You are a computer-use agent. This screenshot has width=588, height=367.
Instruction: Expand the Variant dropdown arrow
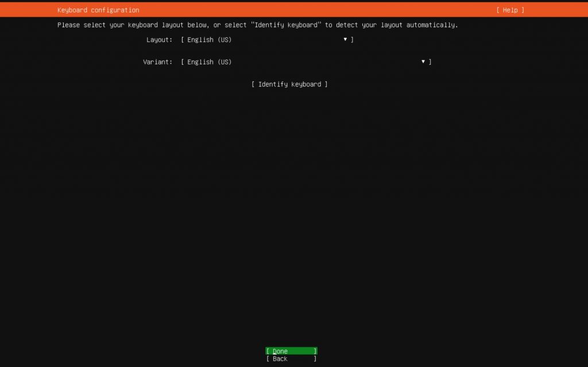423,61
